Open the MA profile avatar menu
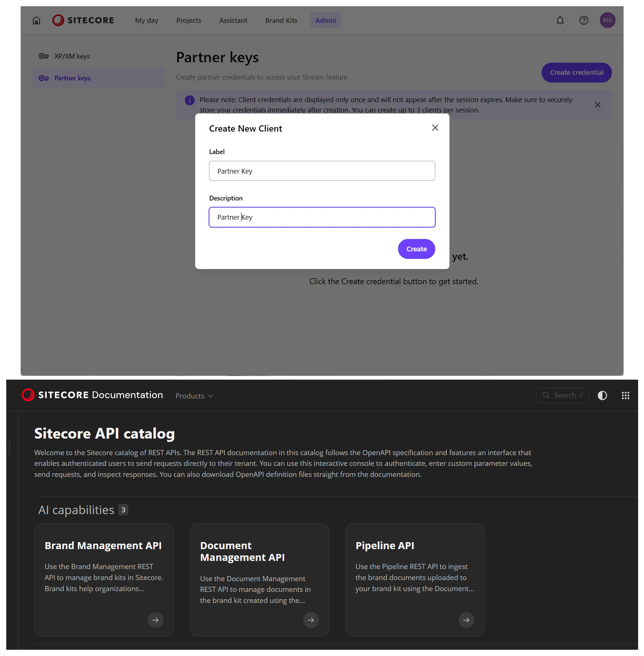The width and height of the screenshot is (644, 656). coord(607,21)
